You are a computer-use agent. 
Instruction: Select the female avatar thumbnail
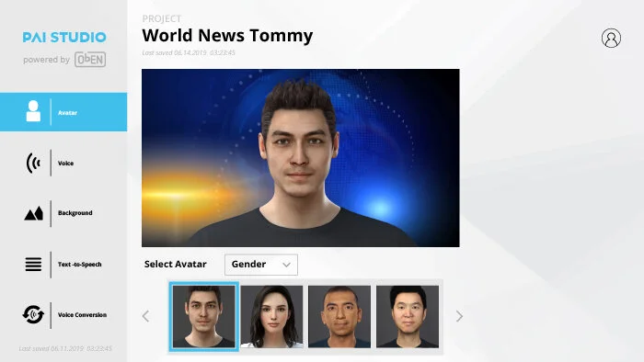pyautogui.click(x=271, y=316)
